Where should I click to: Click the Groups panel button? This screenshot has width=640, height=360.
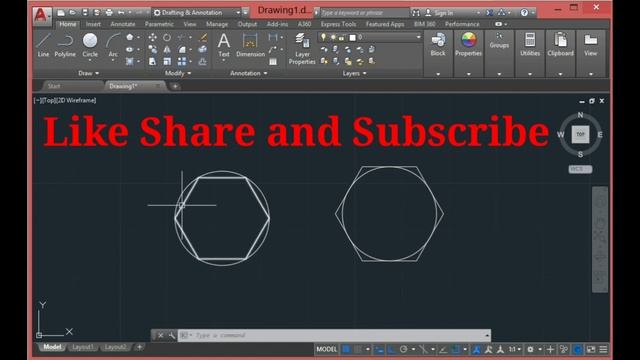pos(499,41)
